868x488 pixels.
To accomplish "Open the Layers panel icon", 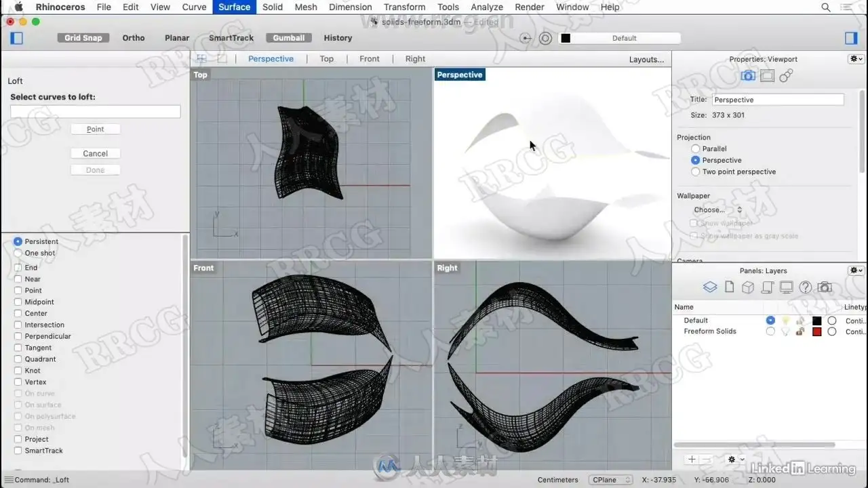I will click(x=710, y=287).
